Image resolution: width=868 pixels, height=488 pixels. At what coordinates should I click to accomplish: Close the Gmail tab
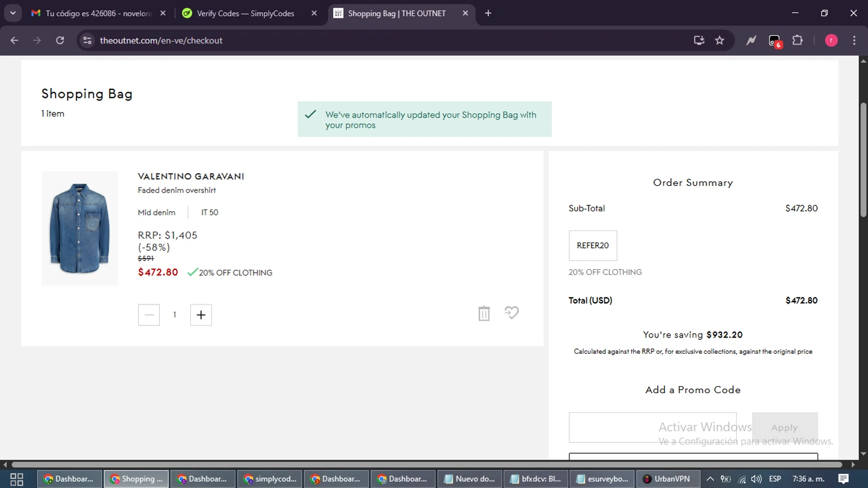coord(163,13)
